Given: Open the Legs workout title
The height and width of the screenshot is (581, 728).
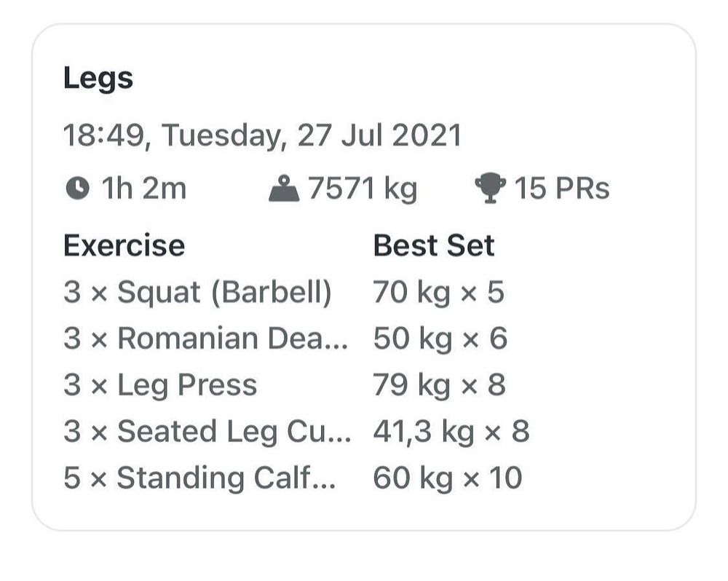Looking at the screenshot, I should [x=98, y=78].
